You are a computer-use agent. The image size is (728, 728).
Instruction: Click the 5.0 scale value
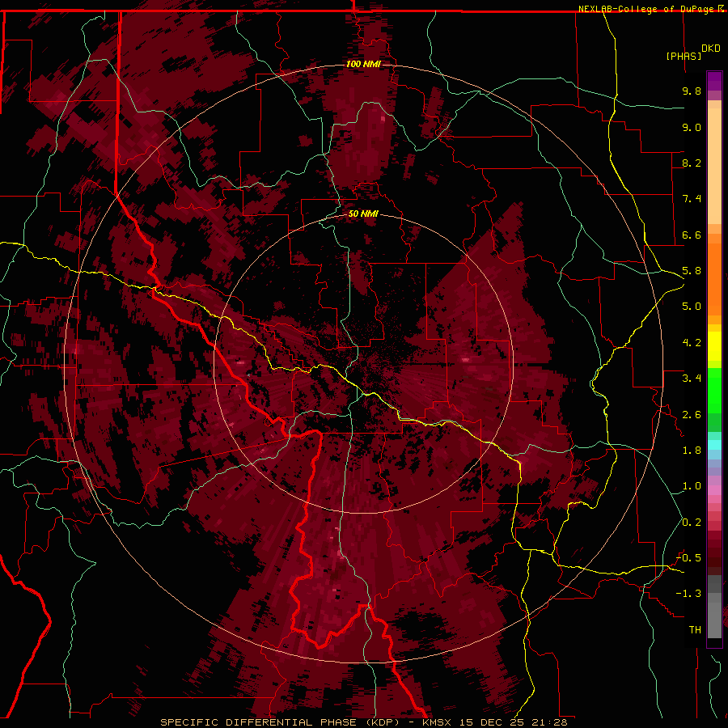click(692, 307)
